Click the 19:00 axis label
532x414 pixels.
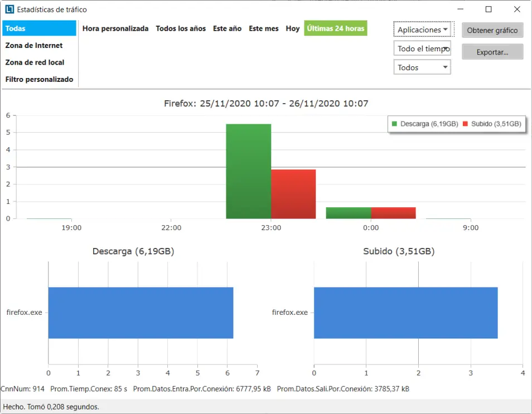pyautogui.click(x=71, y=227)
